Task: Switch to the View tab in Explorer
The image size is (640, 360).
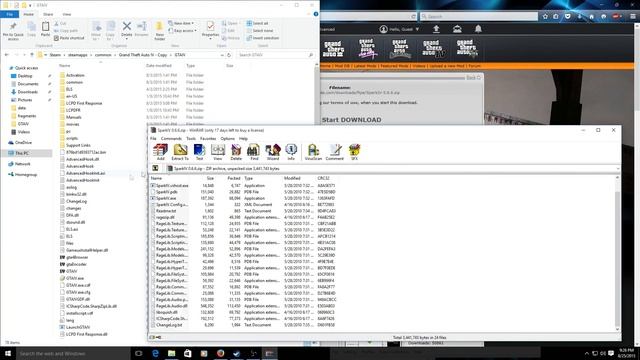Action: pyautogui.click(x=67, y=14)
